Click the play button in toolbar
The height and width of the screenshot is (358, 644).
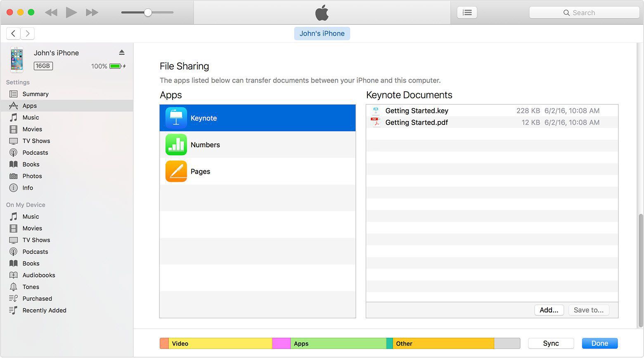[x=71, y=12]
